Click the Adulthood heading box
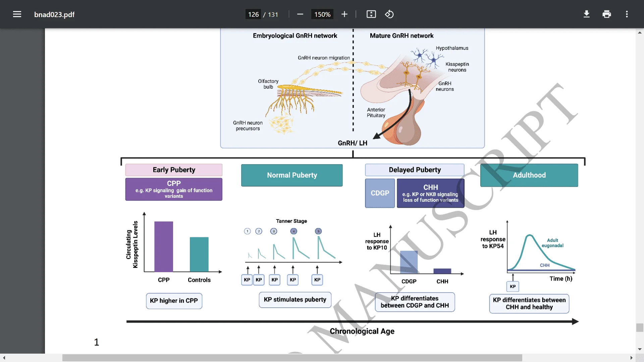The width and height of the screenshot is (644, 362). pos(529,175)
